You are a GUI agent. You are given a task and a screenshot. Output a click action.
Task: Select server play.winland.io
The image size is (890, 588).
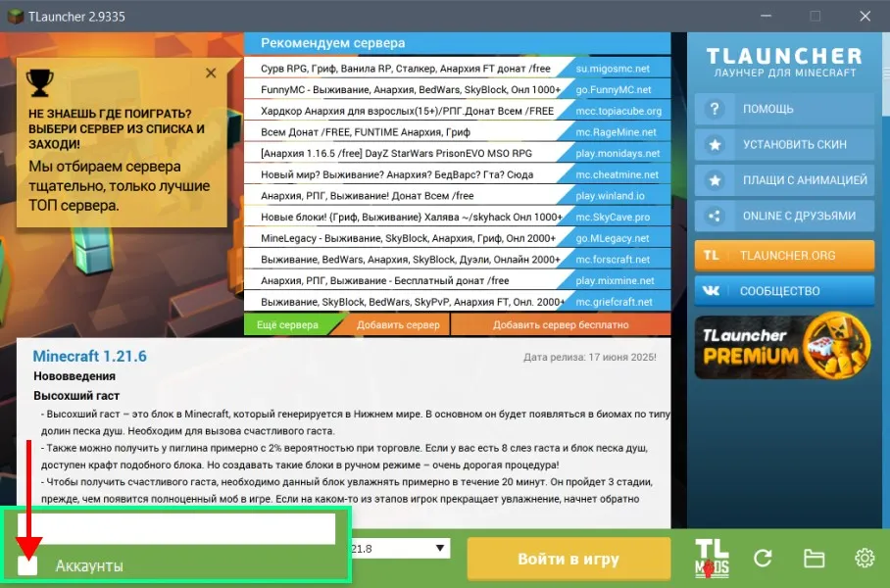611,196
